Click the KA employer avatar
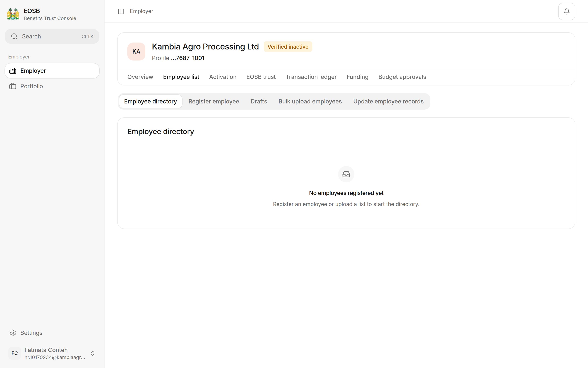 pyautogui.click(x=136, y=52)
